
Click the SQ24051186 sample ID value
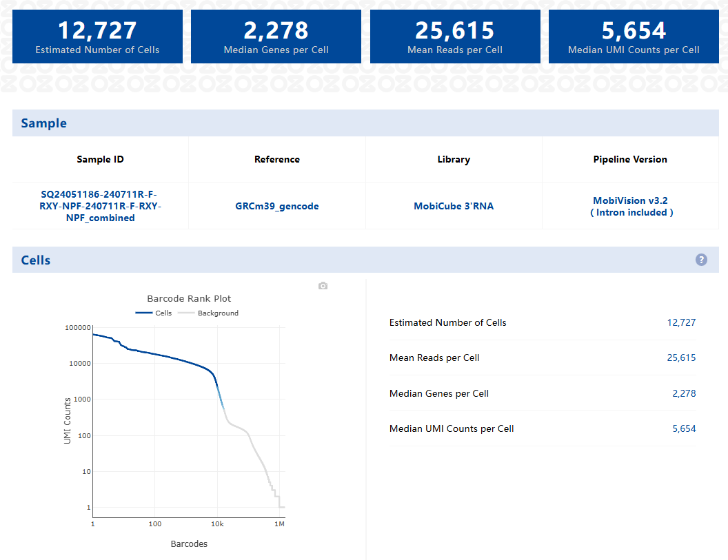tap(101, 206)
